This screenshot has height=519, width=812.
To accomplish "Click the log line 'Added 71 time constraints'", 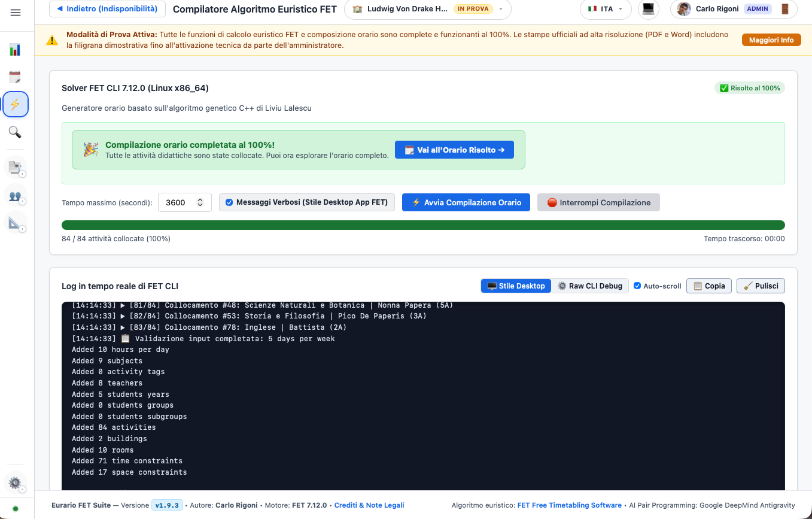I will 127,461.
